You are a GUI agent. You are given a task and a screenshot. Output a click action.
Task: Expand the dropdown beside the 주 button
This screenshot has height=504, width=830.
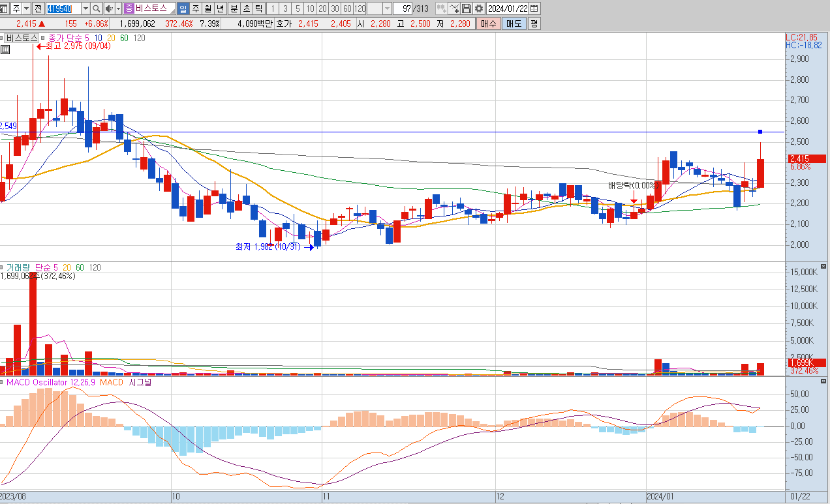[26, 8]
